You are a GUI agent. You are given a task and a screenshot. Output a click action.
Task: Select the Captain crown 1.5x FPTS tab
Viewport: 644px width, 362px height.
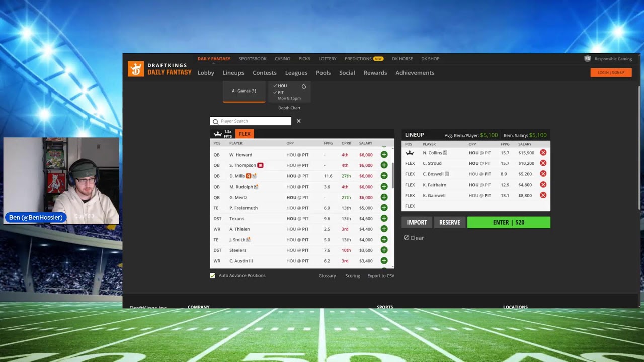click(223, 134)
